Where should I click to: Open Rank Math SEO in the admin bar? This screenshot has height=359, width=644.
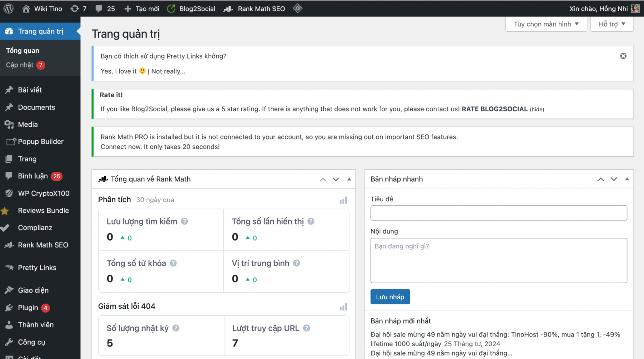point(255,9)
